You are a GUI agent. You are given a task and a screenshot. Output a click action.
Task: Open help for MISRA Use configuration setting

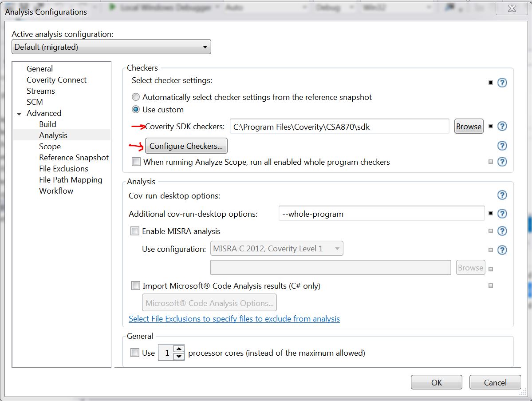502,250
